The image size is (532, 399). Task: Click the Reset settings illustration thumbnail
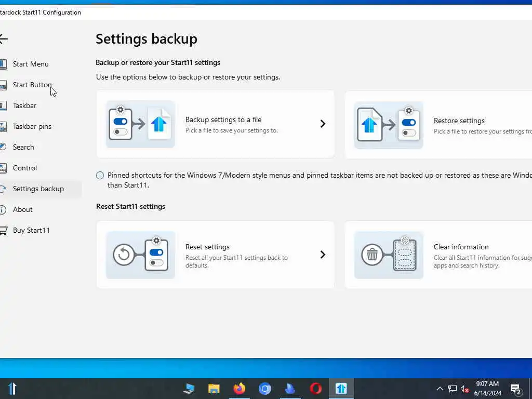tap(140, 255)
